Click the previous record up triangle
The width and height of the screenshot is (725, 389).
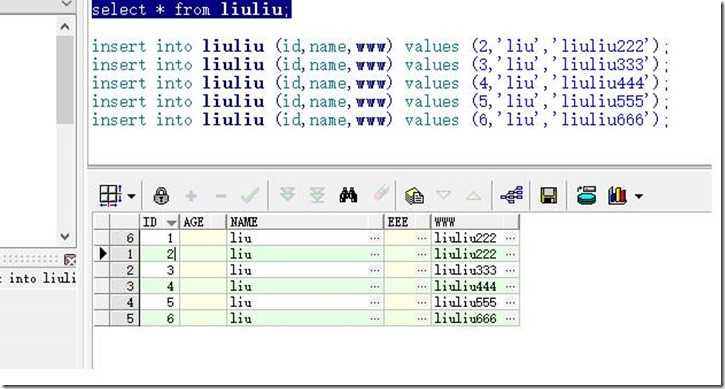[473, 196]
